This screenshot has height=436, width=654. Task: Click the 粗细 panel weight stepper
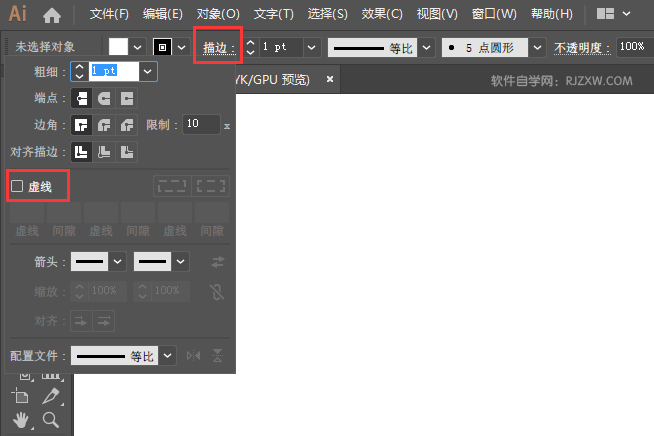79,71
